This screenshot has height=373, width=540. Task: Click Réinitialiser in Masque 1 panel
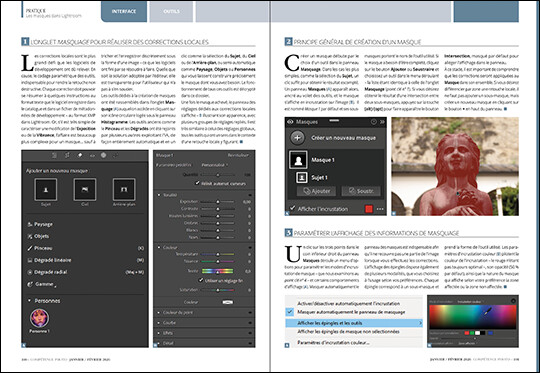click(x=238, y=155)
